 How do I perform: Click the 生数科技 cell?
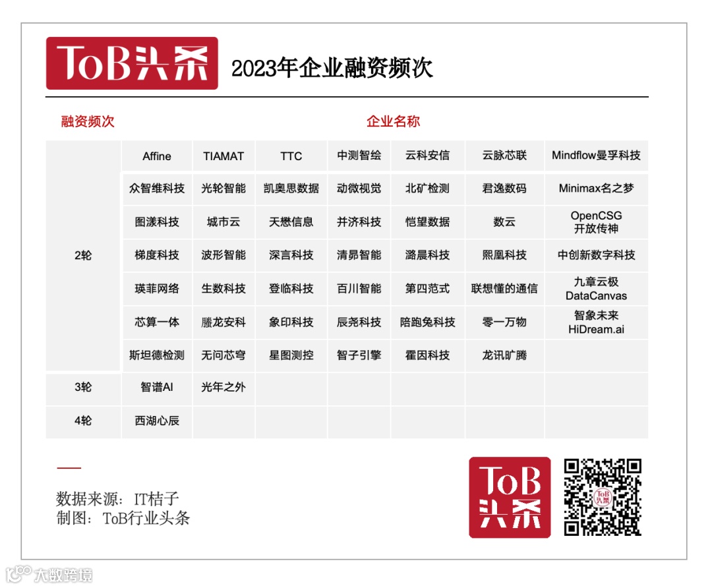223,289
